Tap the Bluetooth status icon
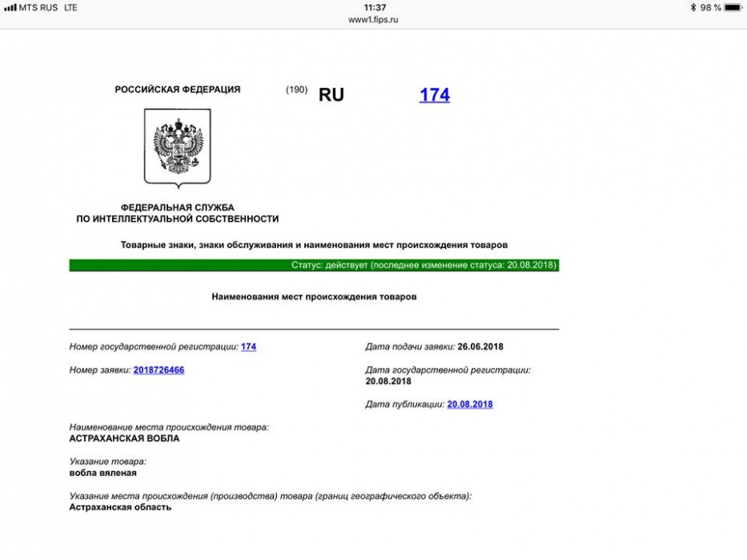 coord(693,7)
